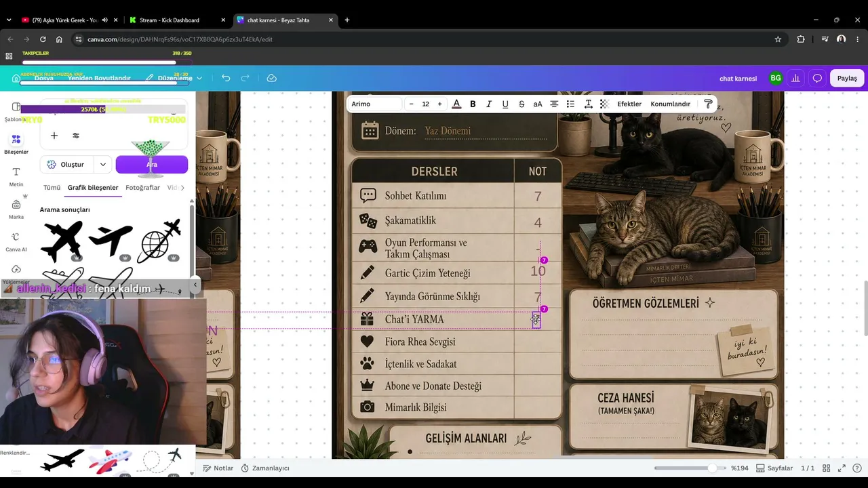868x488 pixels.
Task: Toggle underline formatting in the text toolbar
Action: pos(505,104)
